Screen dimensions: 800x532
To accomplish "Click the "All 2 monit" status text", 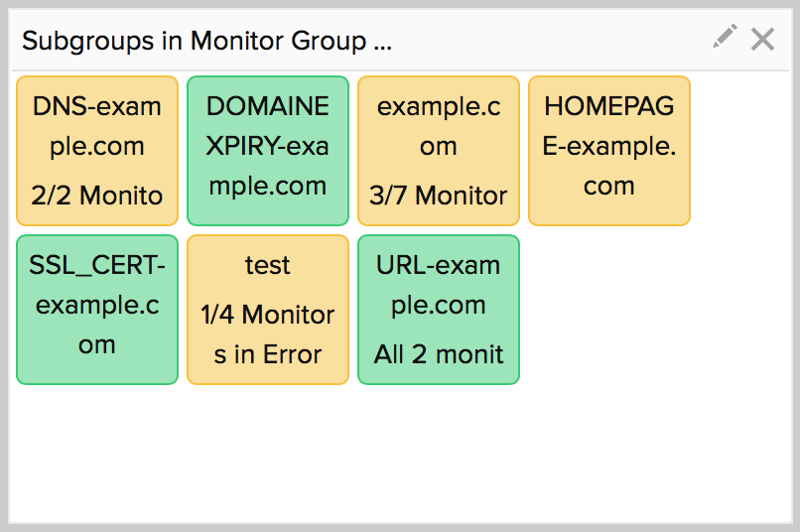I will (x=438, y=354).
